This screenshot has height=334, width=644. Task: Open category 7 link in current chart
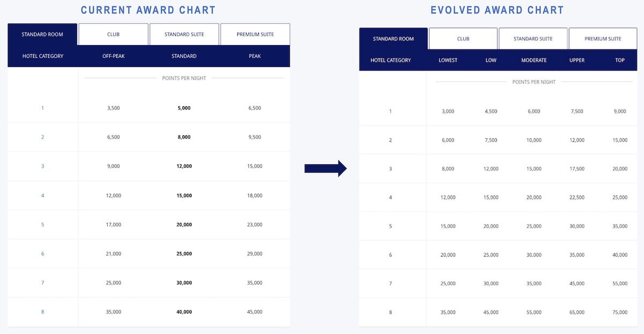(x=43, y=283)
